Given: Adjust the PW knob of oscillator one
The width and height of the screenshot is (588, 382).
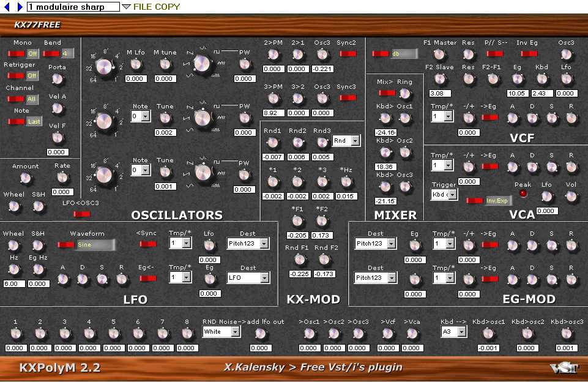Looking at the screenshot, I should click(x=245, y=64).
